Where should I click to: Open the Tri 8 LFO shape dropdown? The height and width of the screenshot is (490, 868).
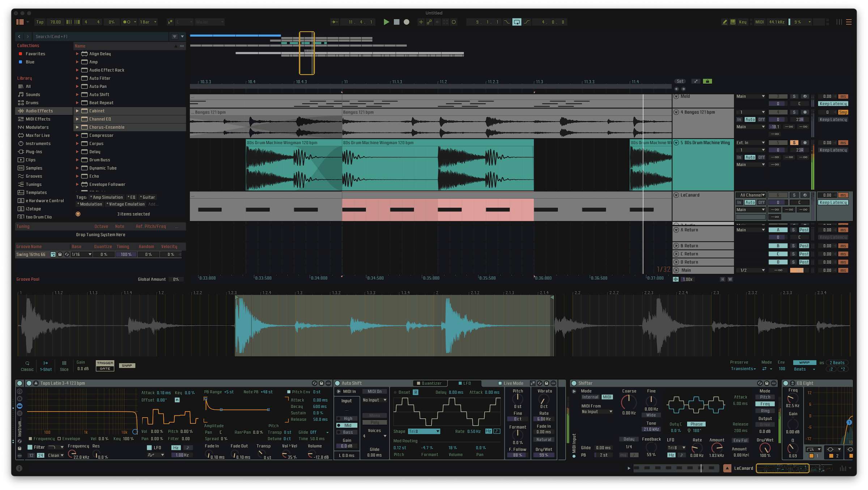pos(424,431)
